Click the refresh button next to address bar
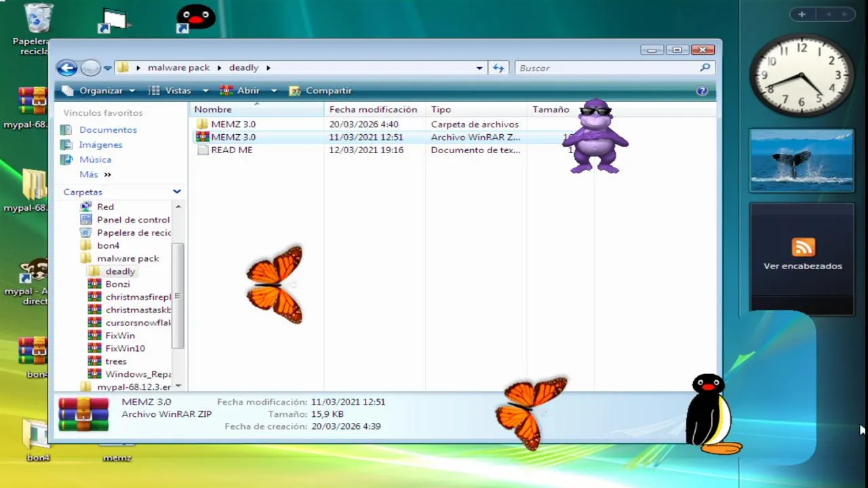Image resolution: width=868 pixels, height=488 pixels. (498, 68)
